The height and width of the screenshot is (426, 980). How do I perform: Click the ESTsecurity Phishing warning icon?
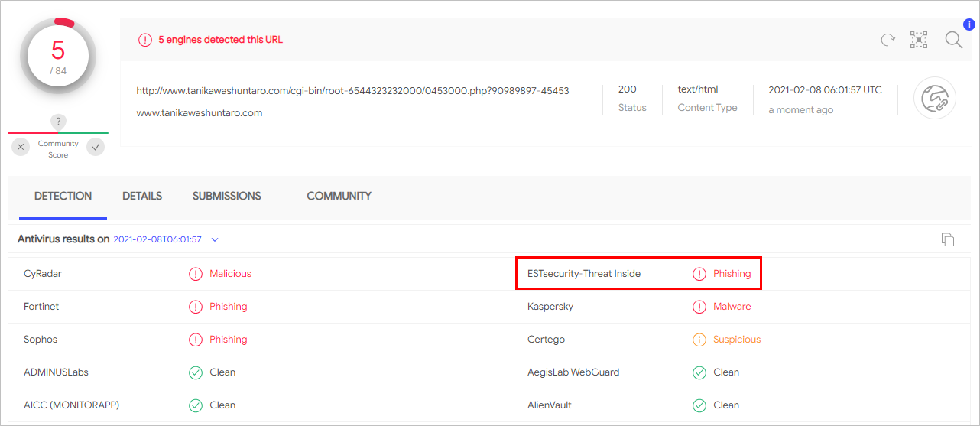[x=699, y=273]
